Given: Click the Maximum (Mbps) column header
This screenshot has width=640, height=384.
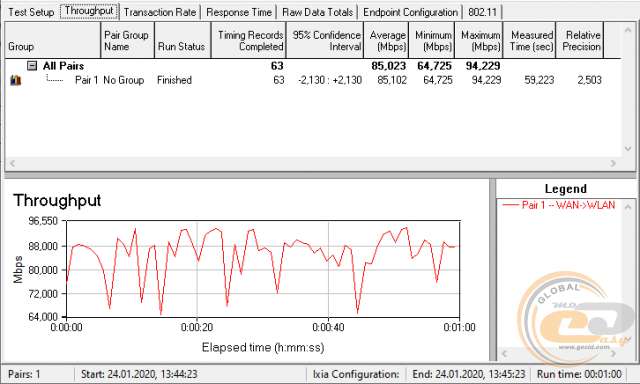Looking at the screenshot, I should tap(479, 40).
